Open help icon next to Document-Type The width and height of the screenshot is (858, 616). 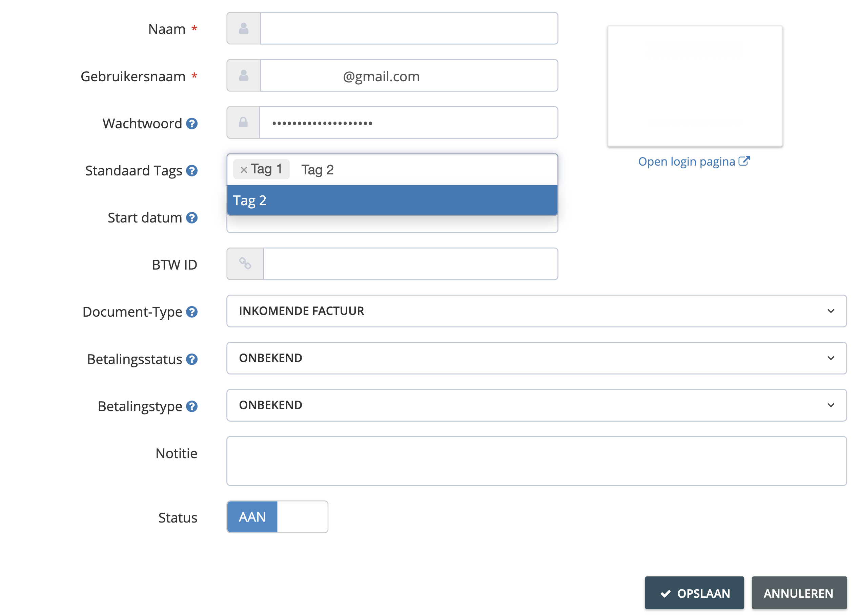[x=192, y=312]
